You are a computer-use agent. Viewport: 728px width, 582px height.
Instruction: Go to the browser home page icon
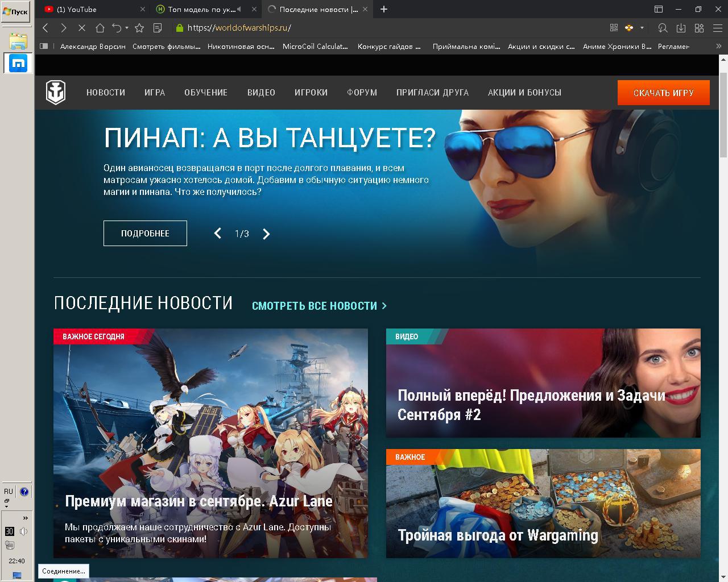[x=100, y=27]
